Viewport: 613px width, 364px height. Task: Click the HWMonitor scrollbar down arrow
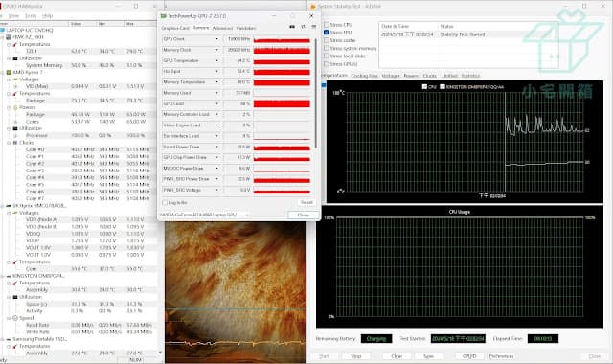[x=160, y=353]
